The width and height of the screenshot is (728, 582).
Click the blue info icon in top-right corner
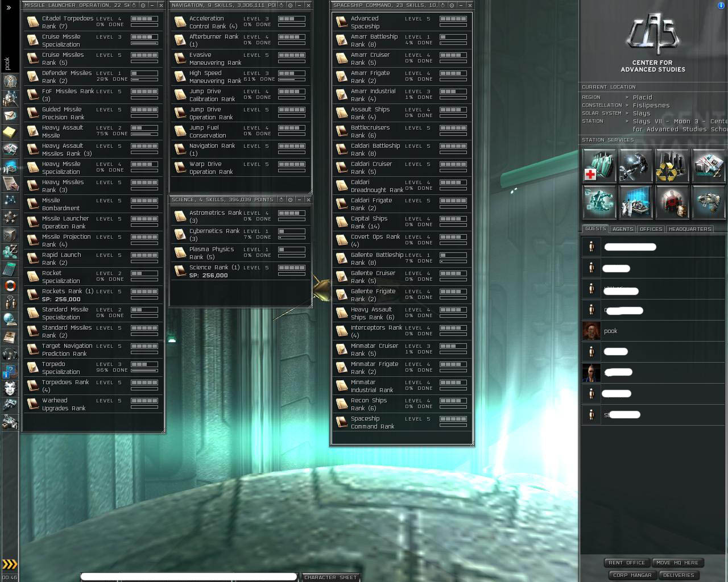click(x=722, y=5)
